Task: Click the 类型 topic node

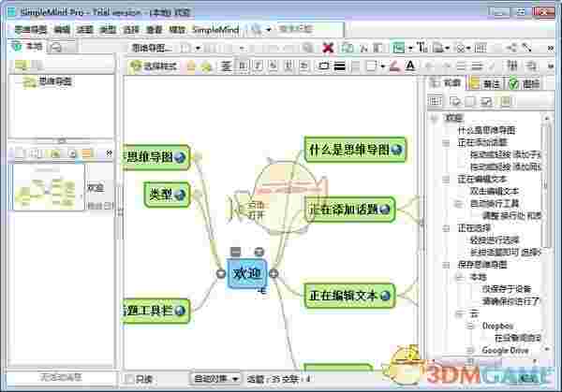Action: pos(167,195)
